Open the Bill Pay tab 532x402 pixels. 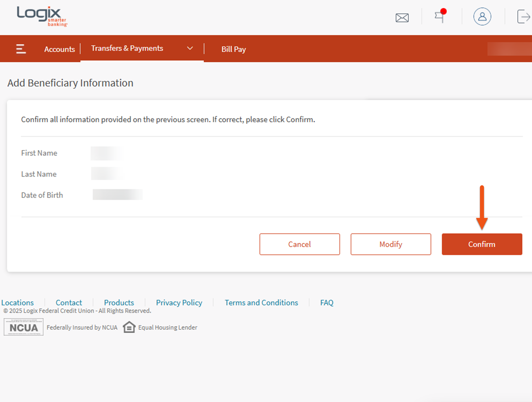point(233,49)
